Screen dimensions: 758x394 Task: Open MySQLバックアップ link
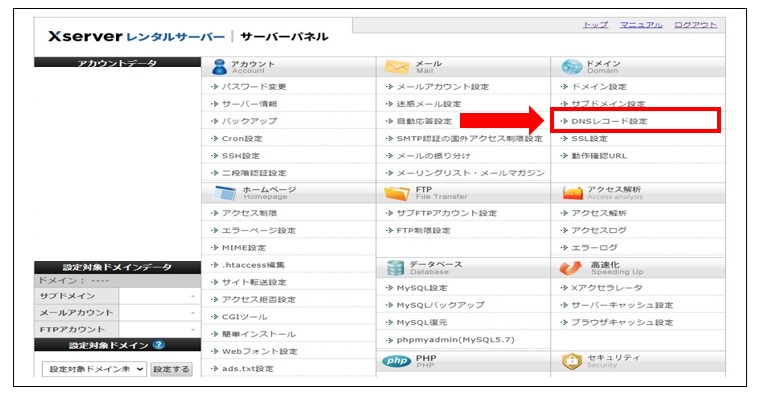[440, 305]
